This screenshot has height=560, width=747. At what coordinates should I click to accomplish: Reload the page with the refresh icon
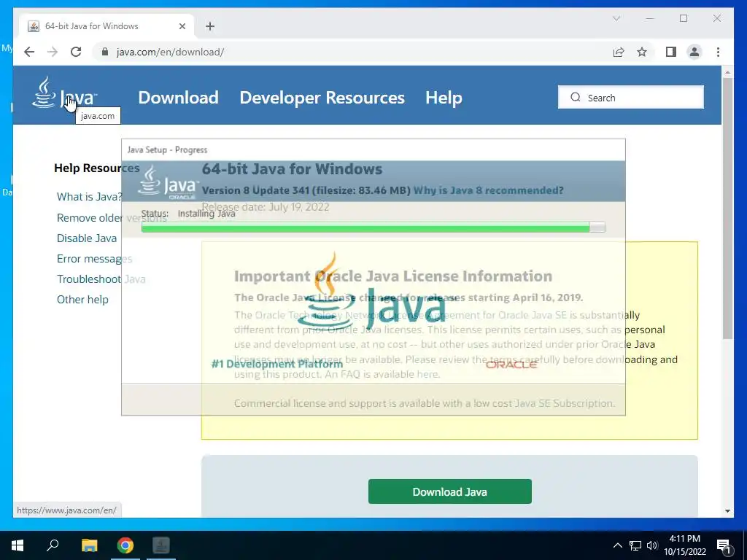[x=76, y=52]
